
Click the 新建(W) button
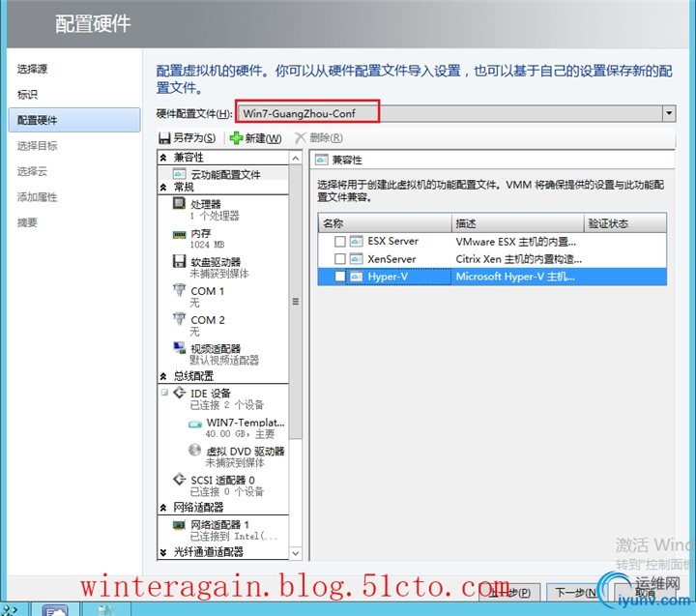coord(255,138)
